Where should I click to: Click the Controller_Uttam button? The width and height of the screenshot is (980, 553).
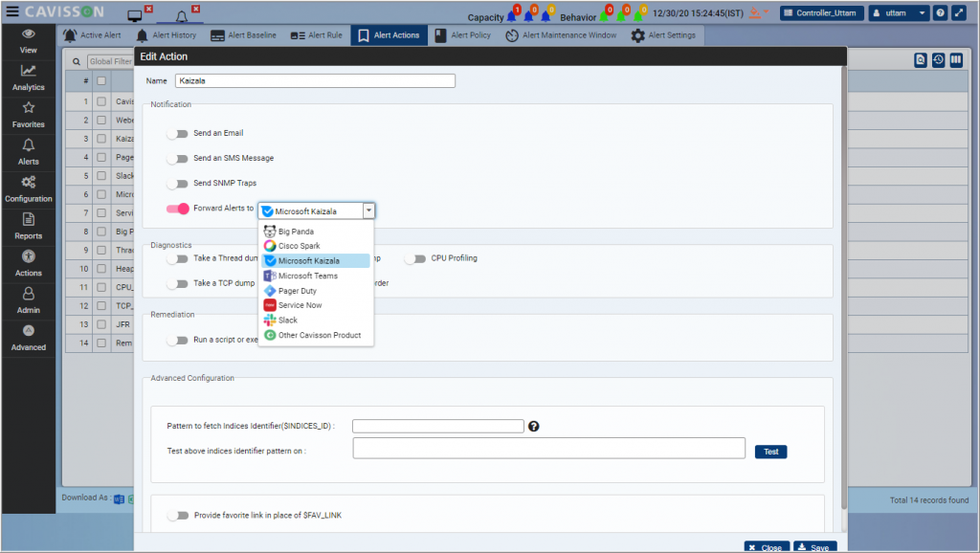(x=822, y=13)
